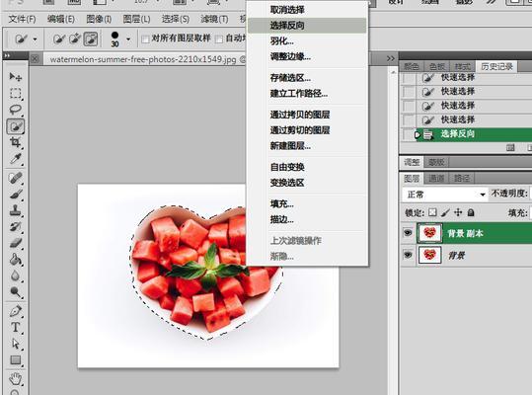The image size is (532, 395).
Task: Enable 自动增强 checkbox
Action: [x=219, y=39]
